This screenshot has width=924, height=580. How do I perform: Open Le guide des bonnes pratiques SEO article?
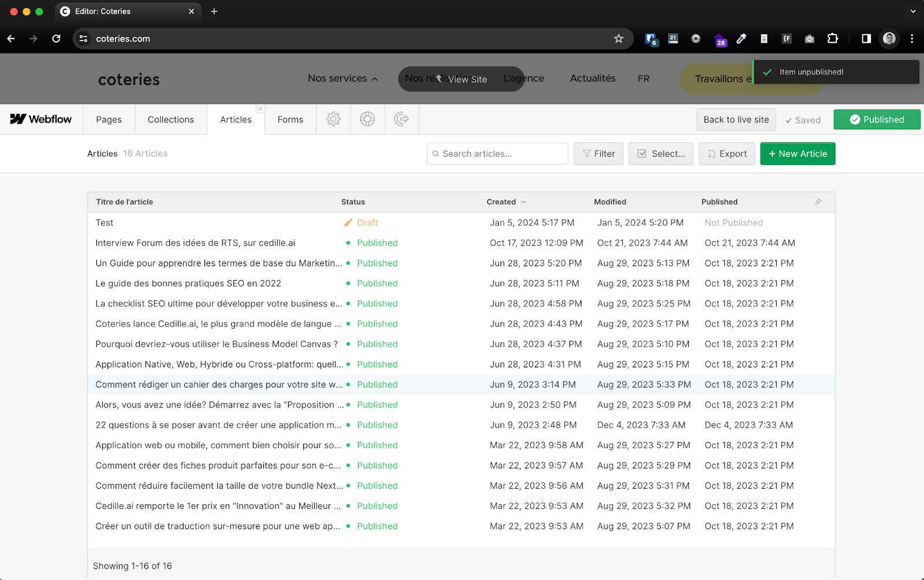click(188, 283)
